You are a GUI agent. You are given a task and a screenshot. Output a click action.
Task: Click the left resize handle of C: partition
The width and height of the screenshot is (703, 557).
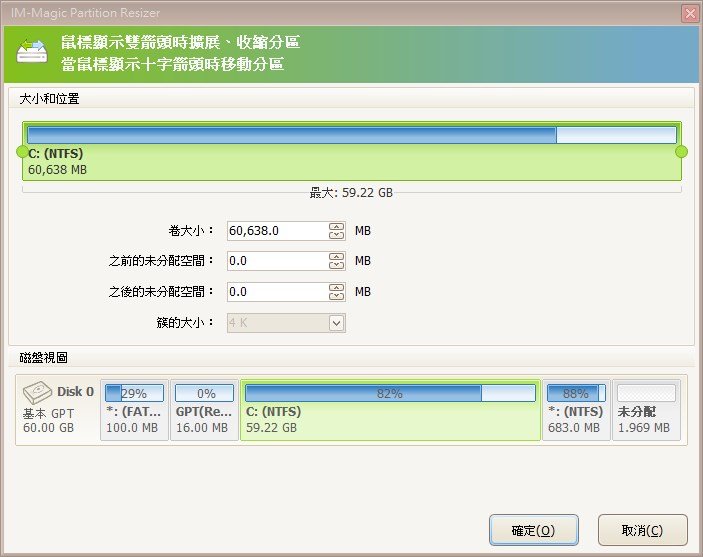point(22,152)
